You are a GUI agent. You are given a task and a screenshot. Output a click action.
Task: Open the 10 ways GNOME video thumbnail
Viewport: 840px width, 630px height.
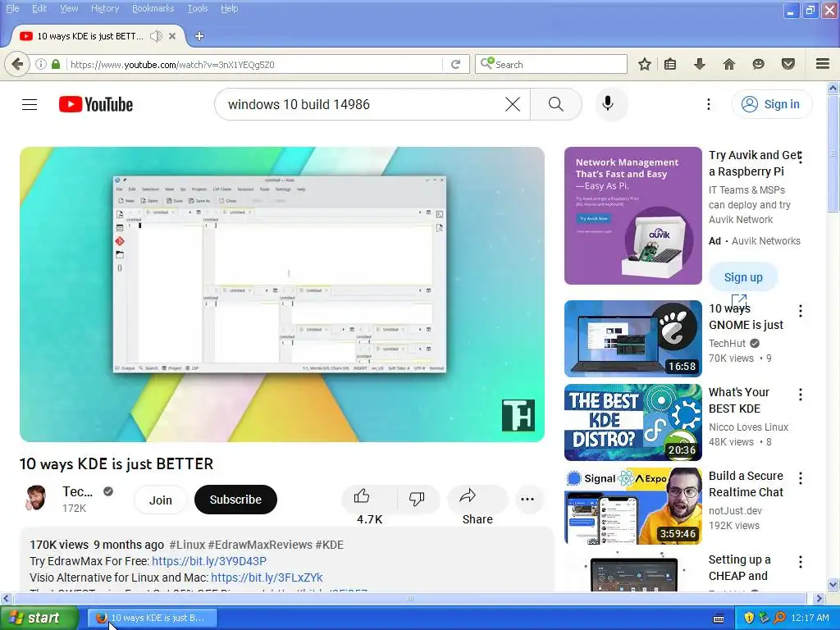[632, 339]
